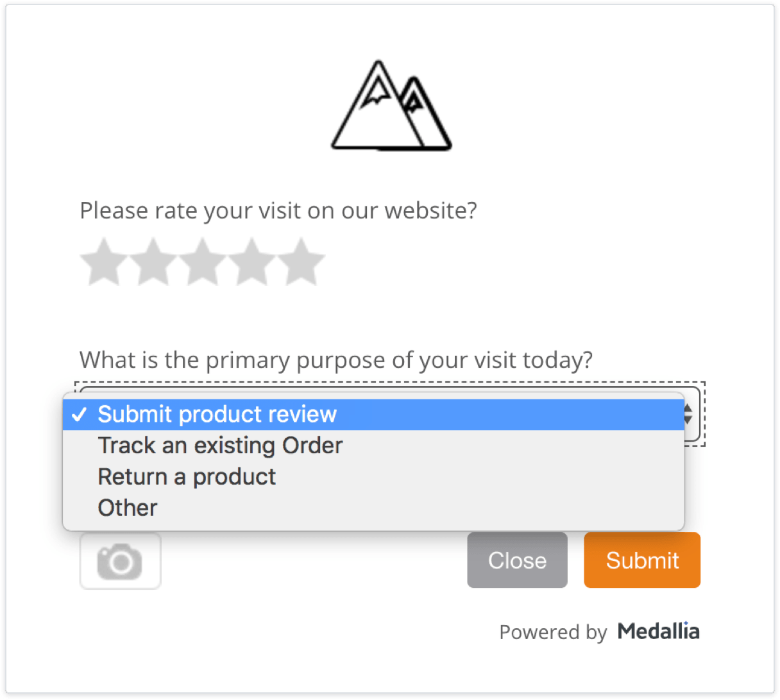The height and width of the screenshot is (700, 780).
Task: Click the gray Close button
Action: tap(517, 560)
